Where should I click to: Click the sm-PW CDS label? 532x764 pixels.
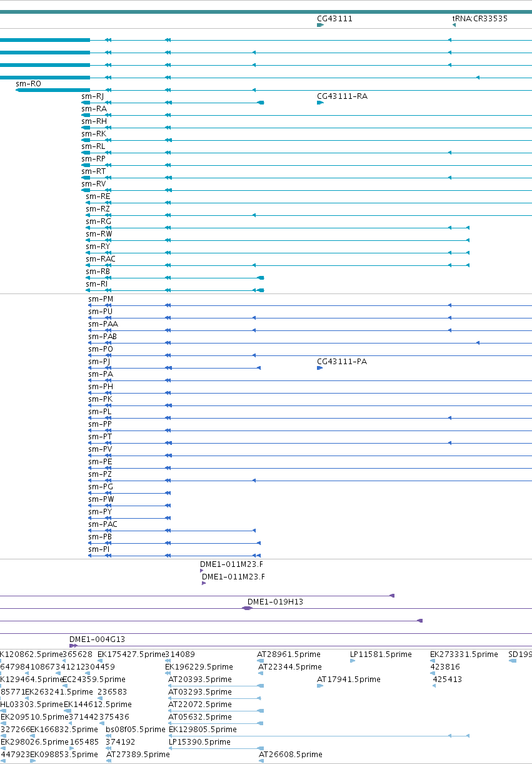[101, 499]
